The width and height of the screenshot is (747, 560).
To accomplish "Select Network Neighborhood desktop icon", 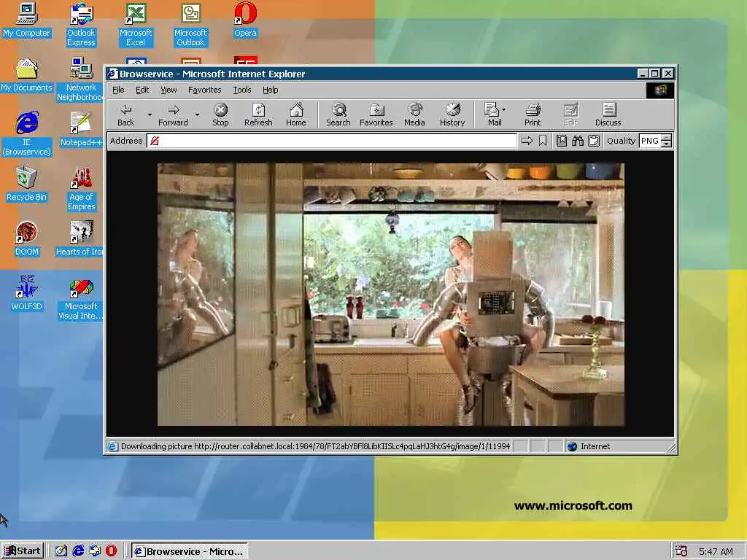I will tap(80, 79).
